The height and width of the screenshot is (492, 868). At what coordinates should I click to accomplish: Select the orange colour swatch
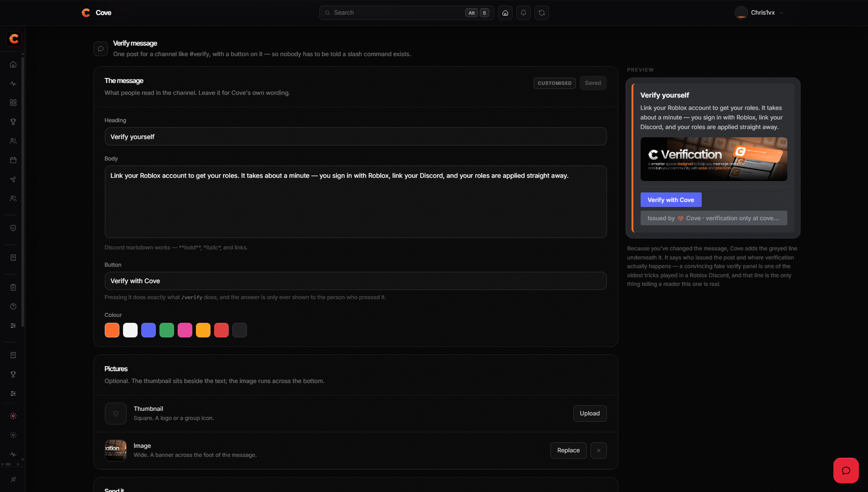coord(112,330)
